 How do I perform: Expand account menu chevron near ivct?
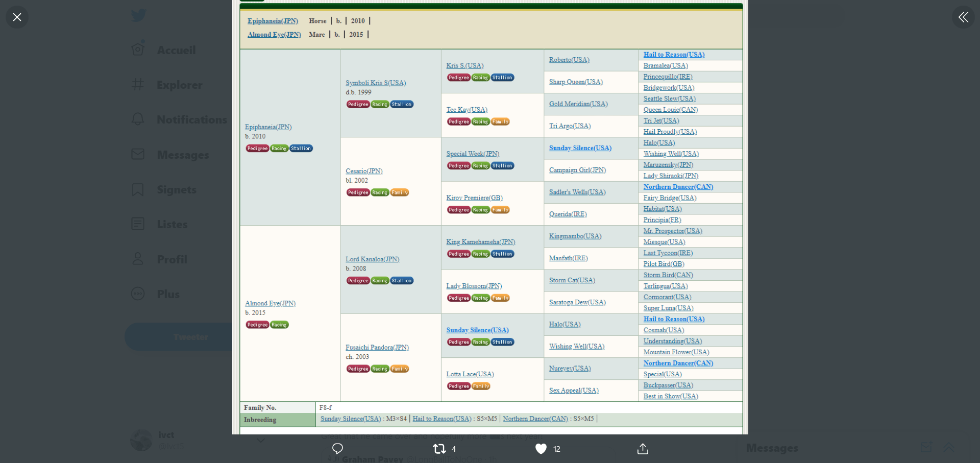(261, 440)
